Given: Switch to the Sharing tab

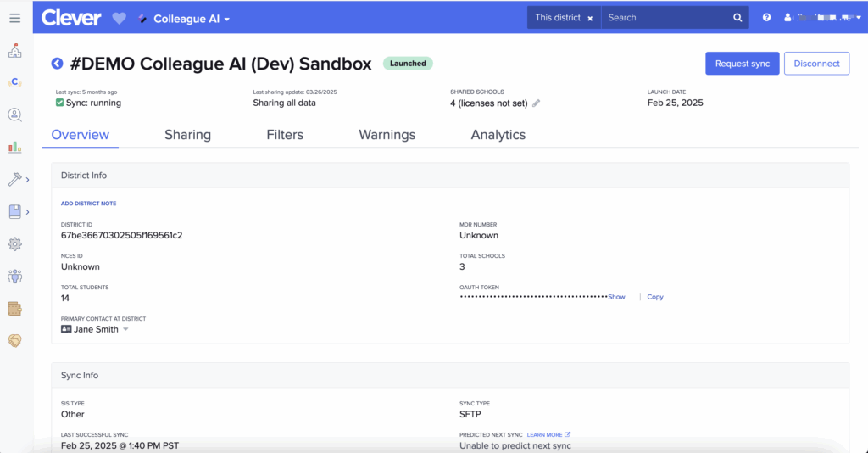Looking at the screenshot, I should tap(187, 135).
